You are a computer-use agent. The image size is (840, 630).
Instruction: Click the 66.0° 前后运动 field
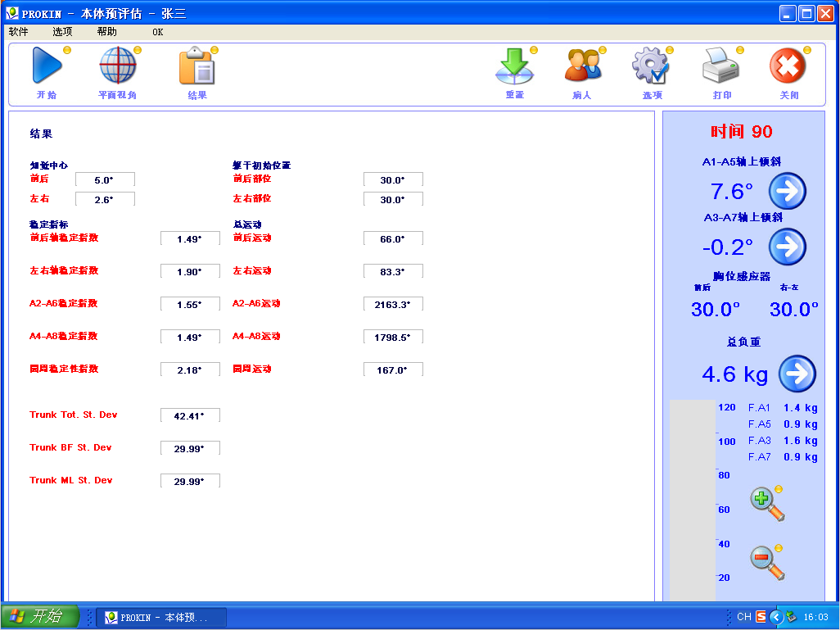tap(393, 238)
